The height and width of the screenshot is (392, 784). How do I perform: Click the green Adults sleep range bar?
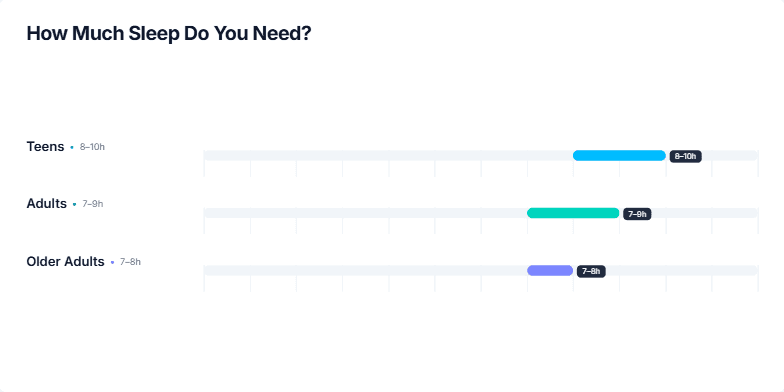[573, 213]
